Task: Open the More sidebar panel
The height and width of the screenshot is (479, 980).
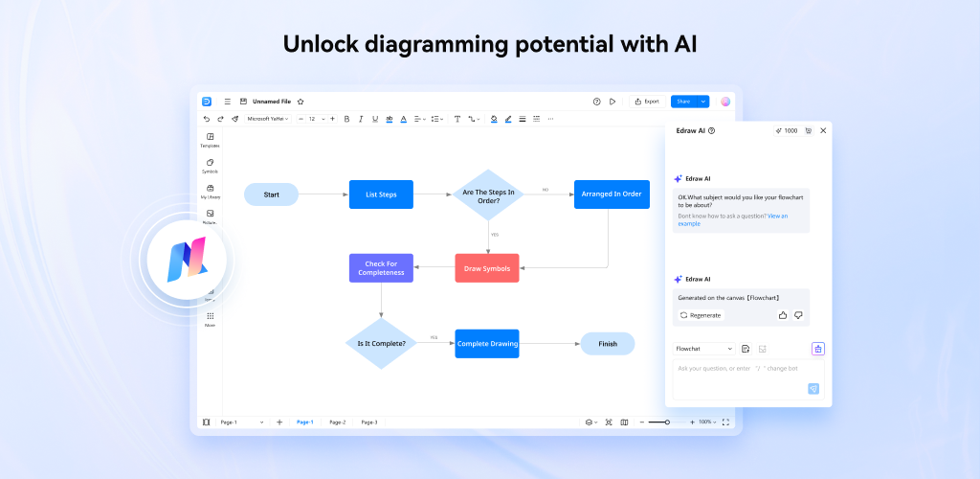Action: tap(210, 320)
